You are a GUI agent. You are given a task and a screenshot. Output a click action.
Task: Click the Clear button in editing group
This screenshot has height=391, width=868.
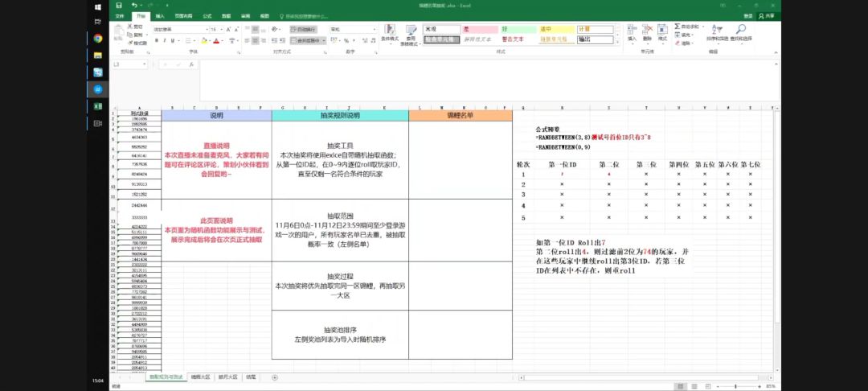pos(684,43)
